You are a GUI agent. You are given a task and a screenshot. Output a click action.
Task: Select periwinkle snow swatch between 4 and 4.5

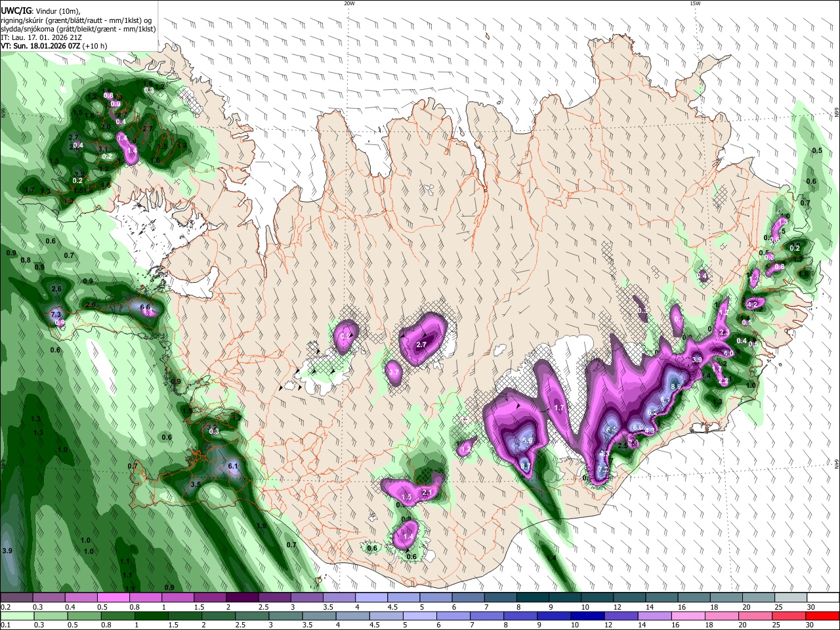coord(371,597)
